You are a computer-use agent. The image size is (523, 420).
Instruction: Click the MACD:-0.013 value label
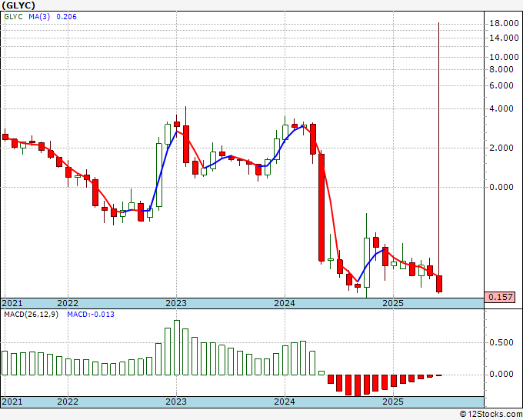pyautogui.click(x=91, y=315)
